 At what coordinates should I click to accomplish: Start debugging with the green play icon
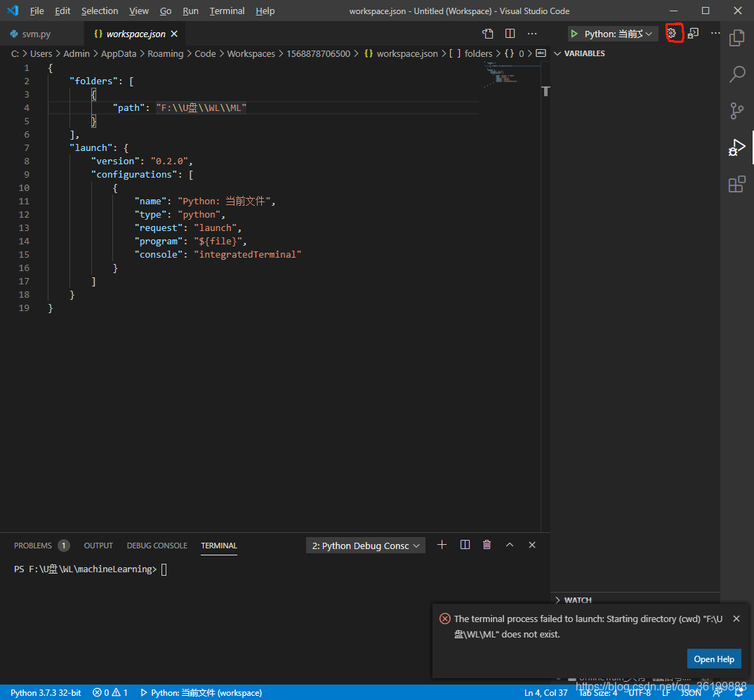pyautogui.click(x=574, y=33)
